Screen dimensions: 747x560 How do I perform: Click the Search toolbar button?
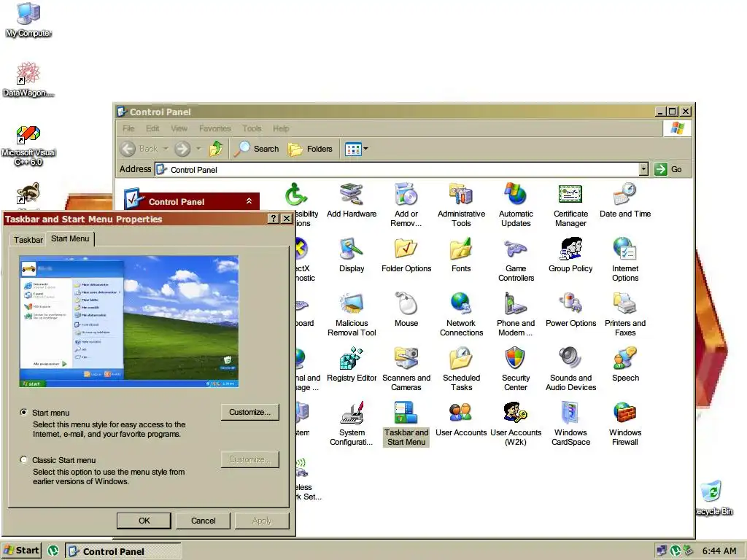tap(258, 149)
